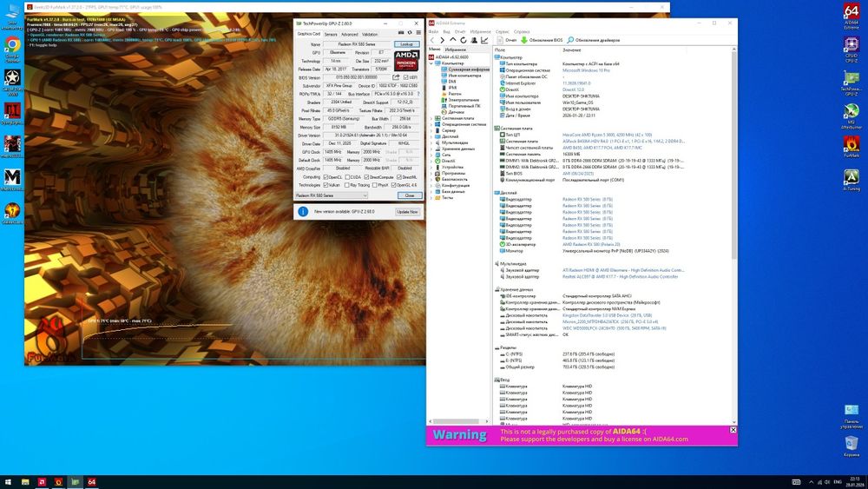Click the AIDA64 up-level arrow icon
The height and width of the screenshot is (489, 868).
[453, 41]
